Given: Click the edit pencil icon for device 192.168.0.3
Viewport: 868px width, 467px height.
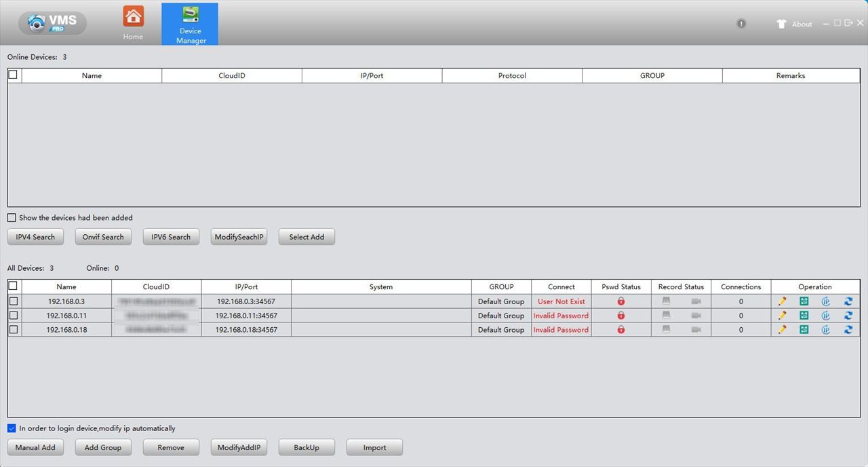Looking at the screenshot, I should [x=782, y=301].
